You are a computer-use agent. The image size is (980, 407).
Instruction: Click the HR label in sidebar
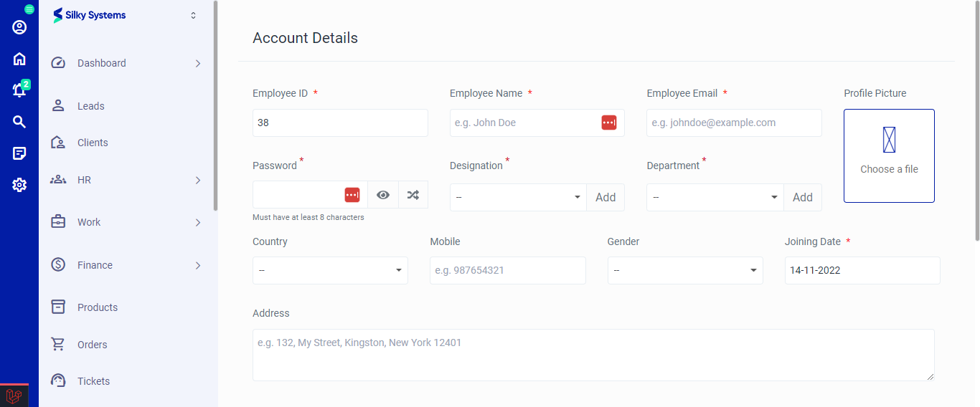point(84,180)
